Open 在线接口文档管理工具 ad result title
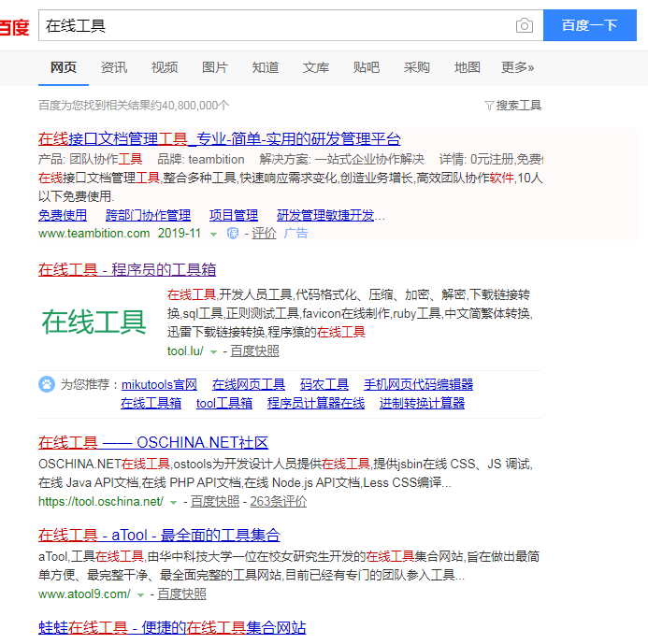This screenshot has height=644, width=648. [x=220, y=138]
